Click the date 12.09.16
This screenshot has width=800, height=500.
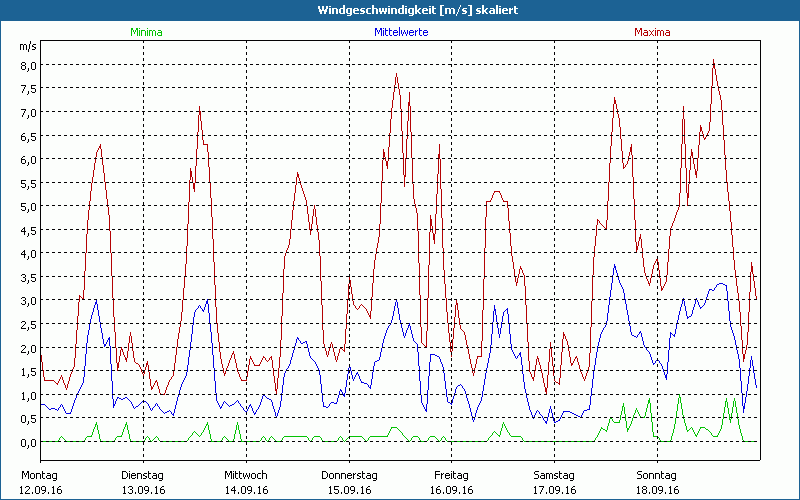pos(41,490)
